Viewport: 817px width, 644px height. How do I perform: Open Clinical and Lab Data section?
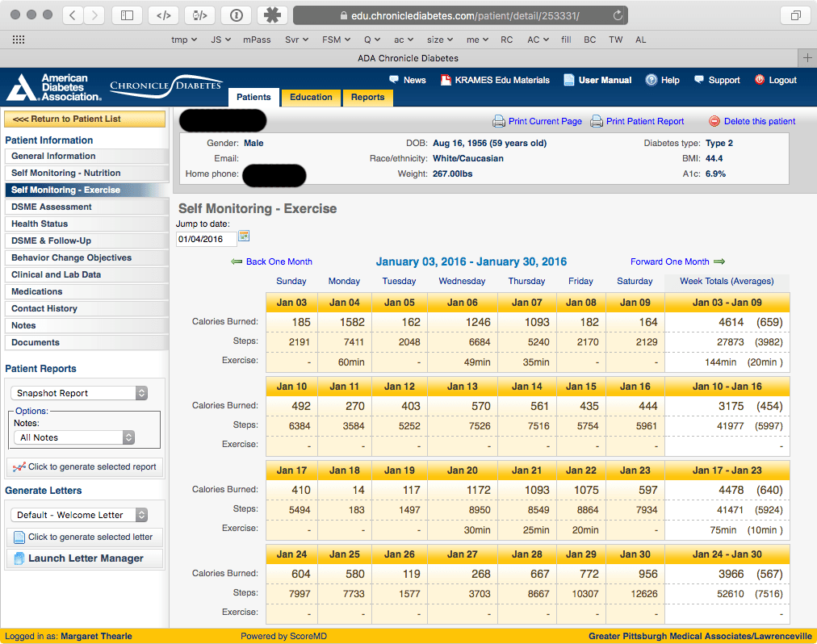click(86, 274)
